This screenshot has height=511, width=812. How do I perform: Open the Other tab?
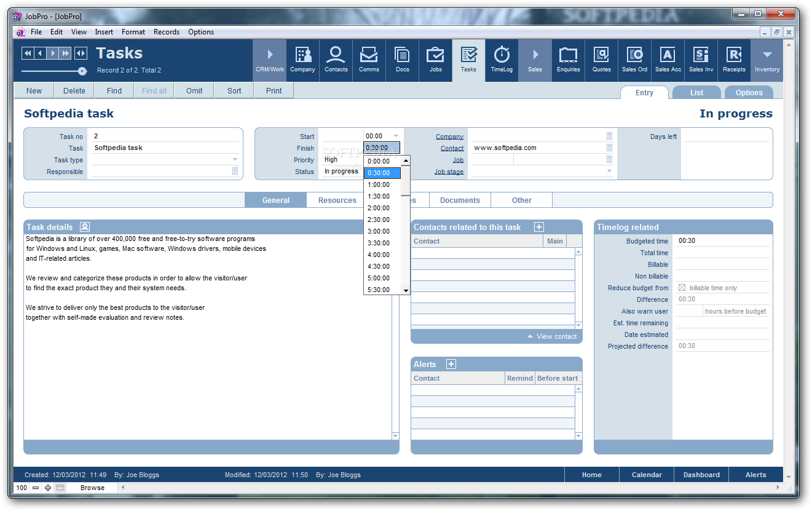522,200
